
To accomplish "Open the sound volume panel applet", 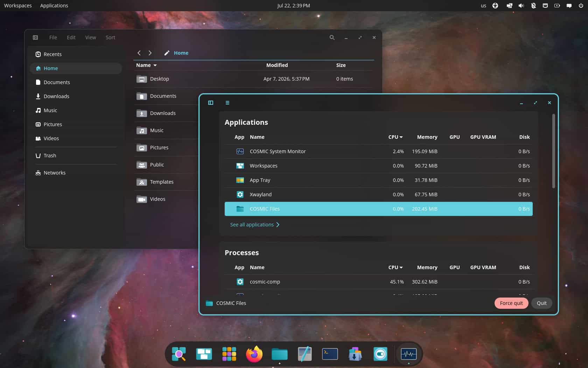I will click(521, 6).
